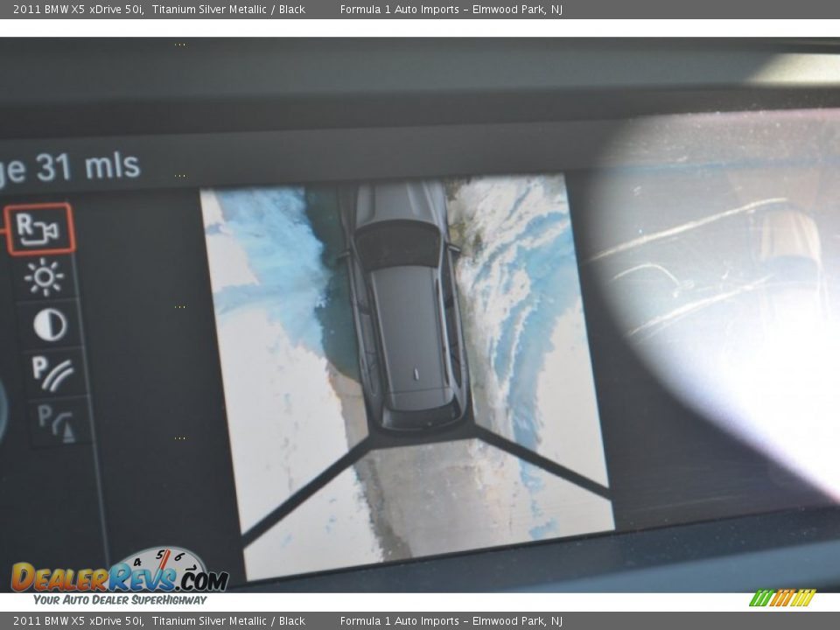The image size is (840, 630).
Task: Click bottom caption Formula 1 Auto Imports
Action: pos(400,621)
